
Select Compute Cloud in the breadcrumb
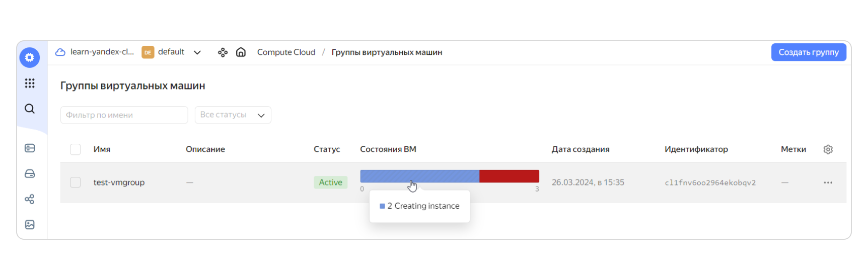[286, 52]
